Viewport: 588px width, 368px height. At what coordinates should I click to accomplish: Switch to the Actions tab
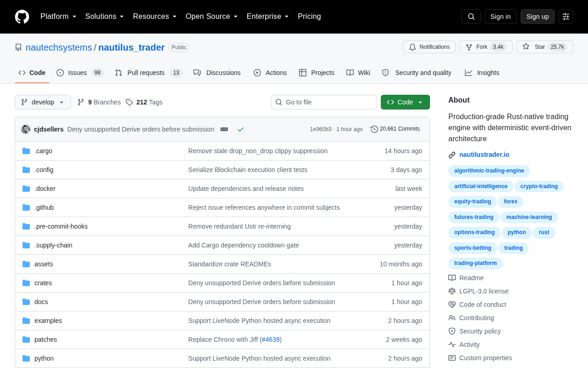[270, 73]
